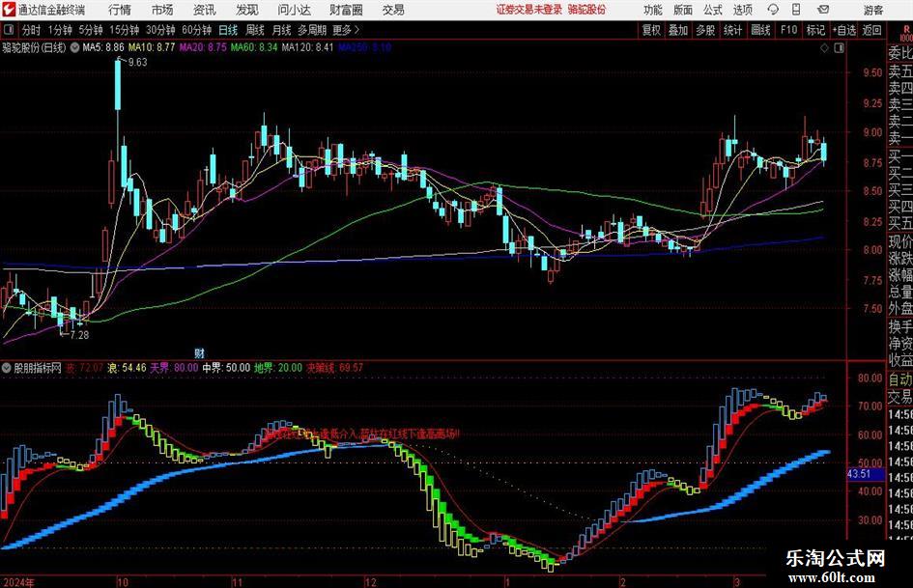
Task: Open the 功能 menu
Action: pyautogui.click(x=653, y=10)
